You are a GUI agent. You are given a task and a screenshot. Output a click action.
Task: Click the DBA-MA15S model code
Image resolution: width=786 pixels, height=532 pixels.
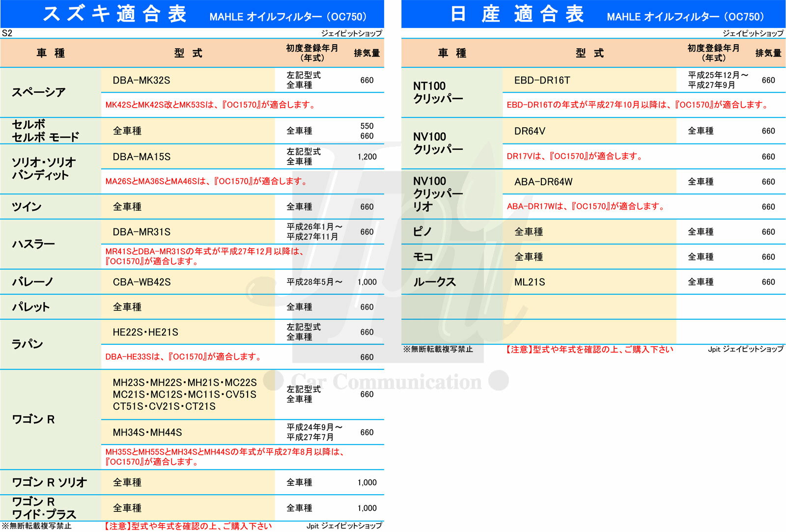[x=141, y=157]
